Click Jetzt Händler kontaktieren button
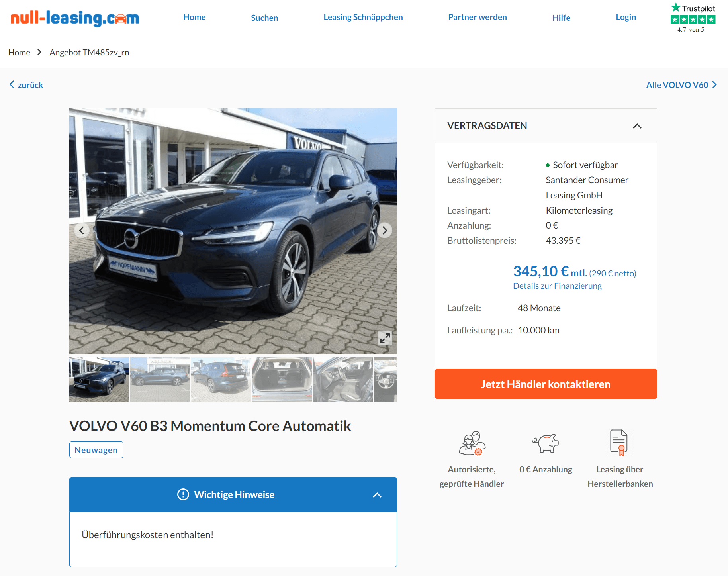This screenshot has height=576, width=728. click(x=546, y=384)
